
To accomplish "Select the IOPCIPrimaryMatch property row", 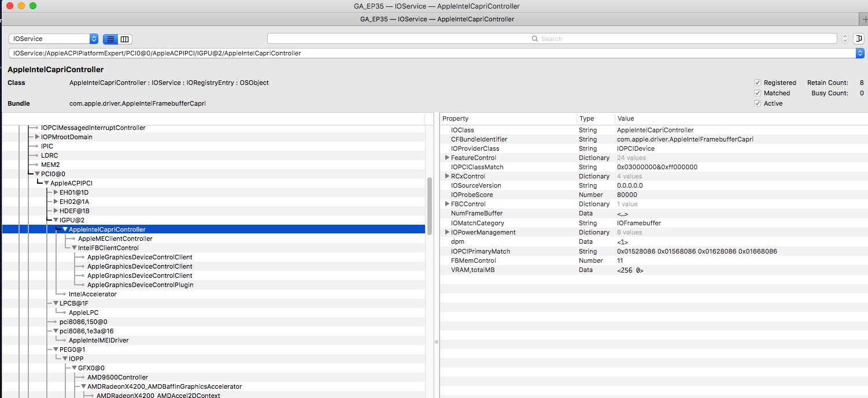I will tap(653, 251).
